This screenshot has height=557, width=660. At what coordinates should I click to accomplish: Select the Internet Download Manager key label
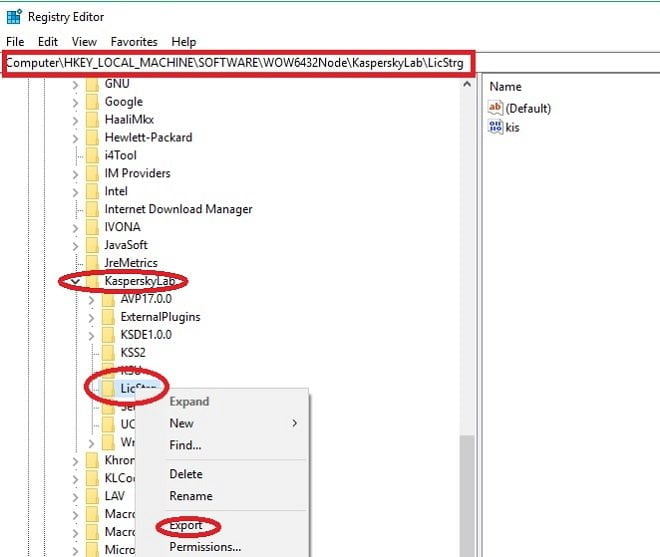[178, 209]
